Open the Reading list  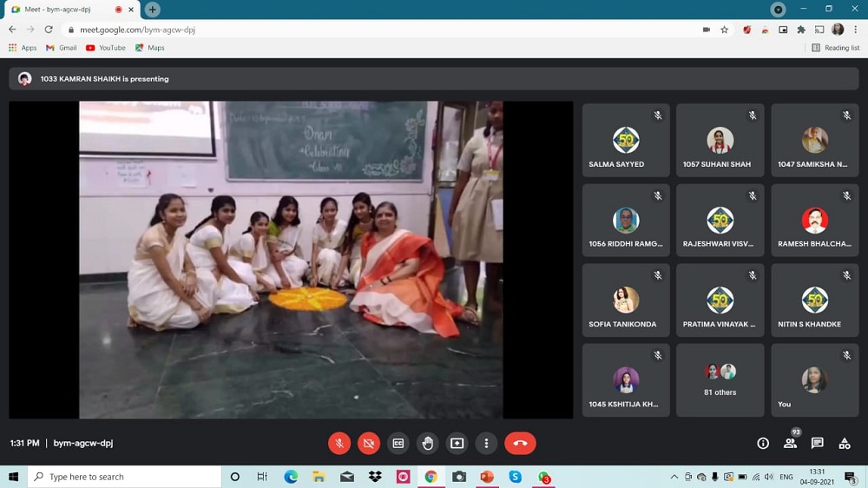836,48
